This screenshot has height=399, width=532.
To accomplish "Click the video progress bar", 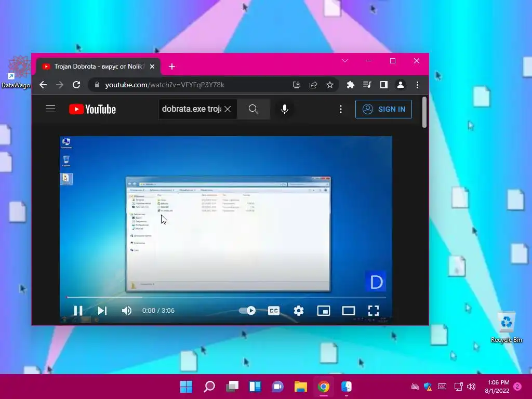I will [227, 297].
